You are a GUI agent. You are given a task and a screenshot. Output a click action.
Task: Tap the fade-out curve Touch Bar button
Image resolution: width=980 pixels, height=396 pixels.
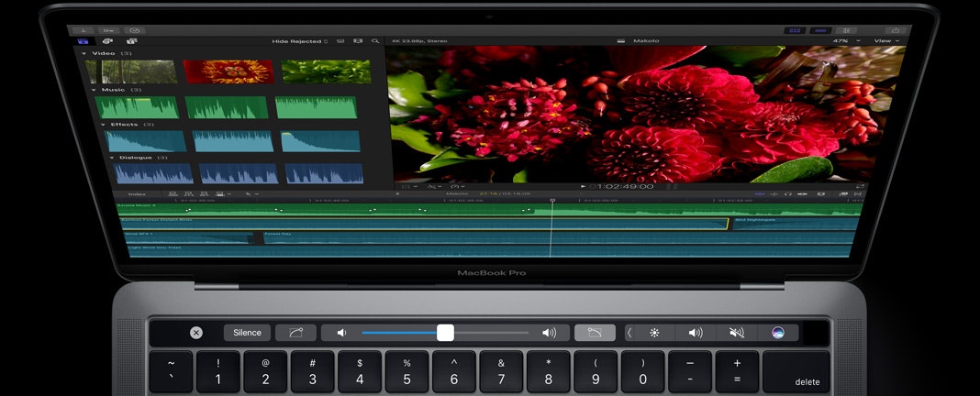click(x=595, y=333)
